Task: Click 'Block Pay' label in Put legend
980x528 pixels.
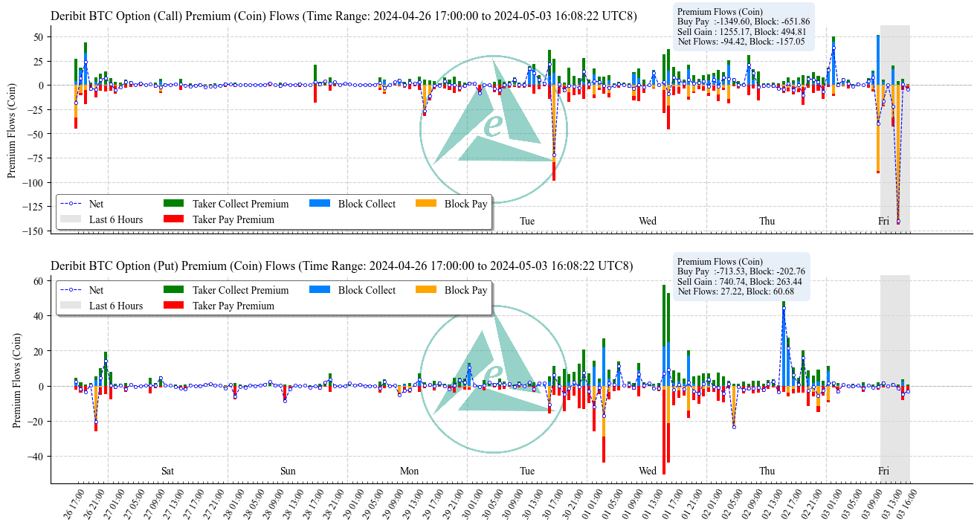Action: click(x=465, y=290)
